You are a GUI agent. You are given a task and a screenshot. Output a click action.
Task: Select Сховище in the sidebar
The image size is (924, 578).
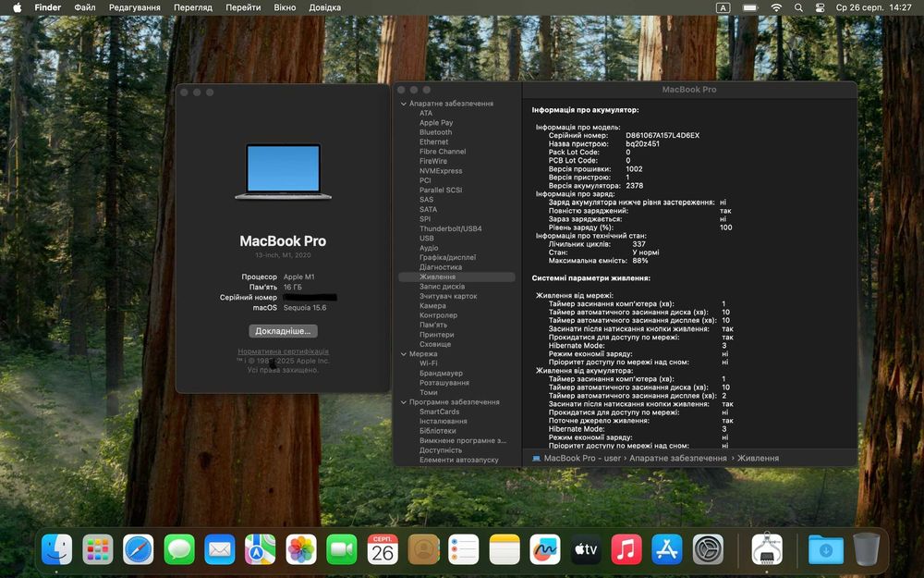click(435, 344)
